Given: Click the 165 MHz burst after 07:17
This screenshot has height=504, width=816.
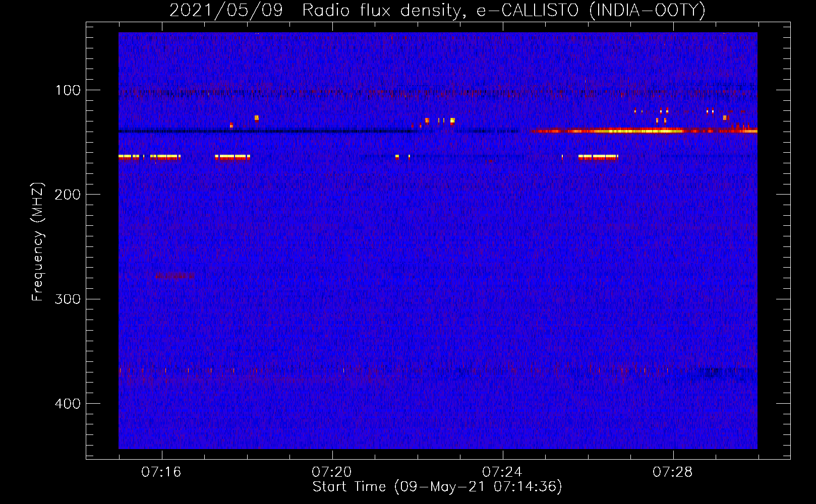Looking at the screenshot, I should coord(232,157).
